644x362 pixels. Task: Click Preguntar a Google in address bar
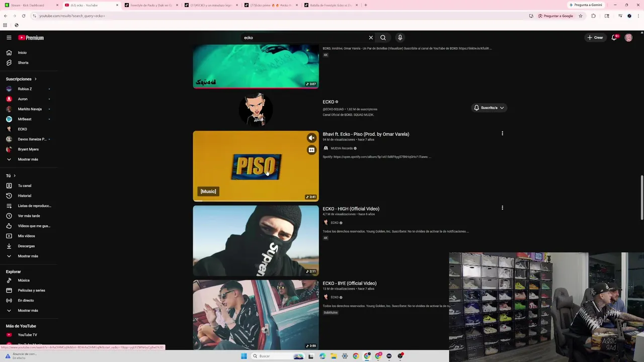(x=555, y=16)
